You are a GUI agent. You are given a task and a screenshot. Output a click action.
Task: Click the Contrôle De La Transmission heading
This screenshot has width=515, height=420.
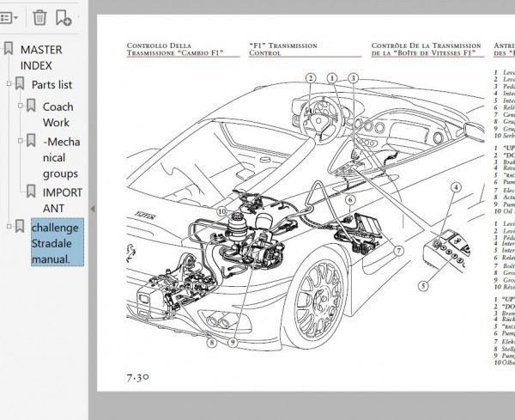426,49
